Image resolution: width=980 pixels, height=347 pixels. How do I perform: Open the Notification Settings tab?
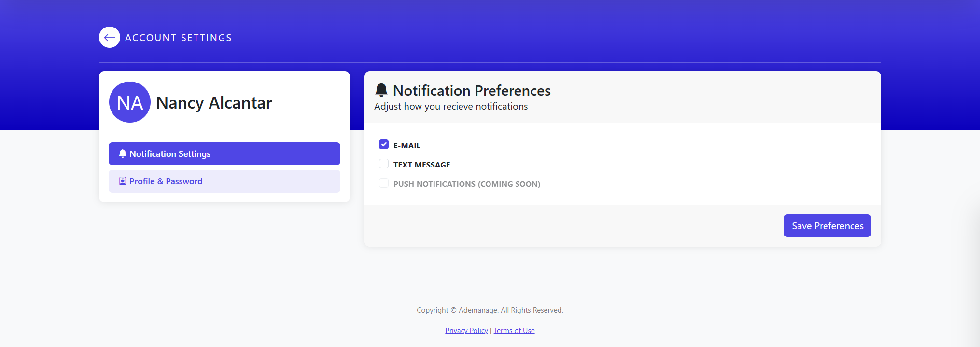[x=224, y=153]
